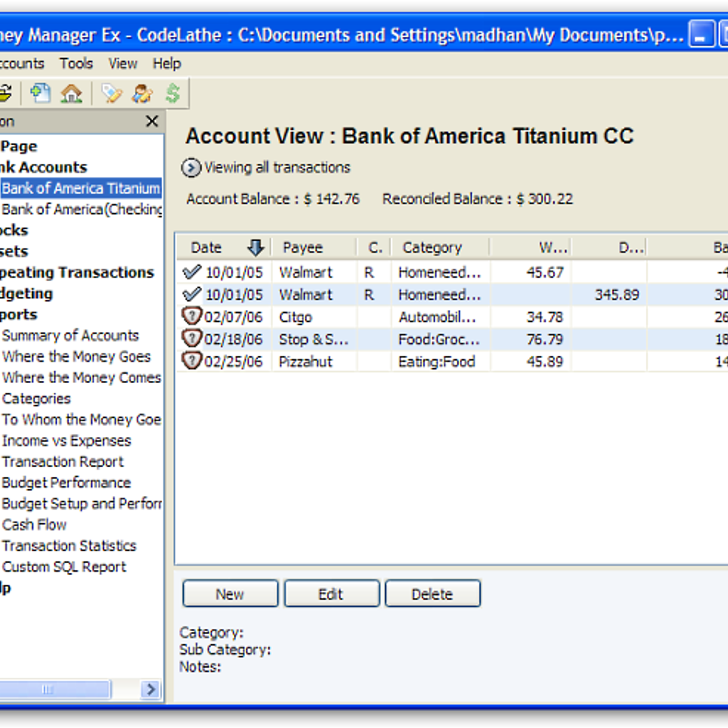Open the Transaction Report item
The width and height of the screenshot is (728, 728).
(x=63, y=461)
